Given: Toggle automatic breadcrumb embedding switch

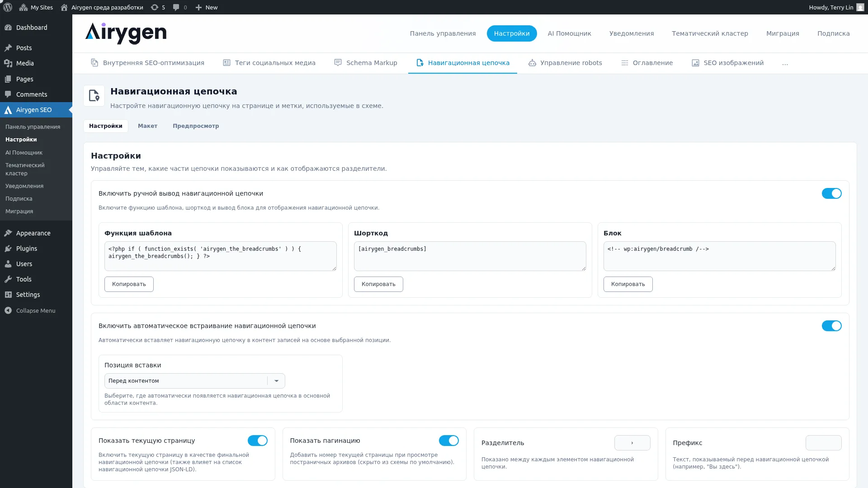Looking at the screenshot, I should [x=831, y=326].
